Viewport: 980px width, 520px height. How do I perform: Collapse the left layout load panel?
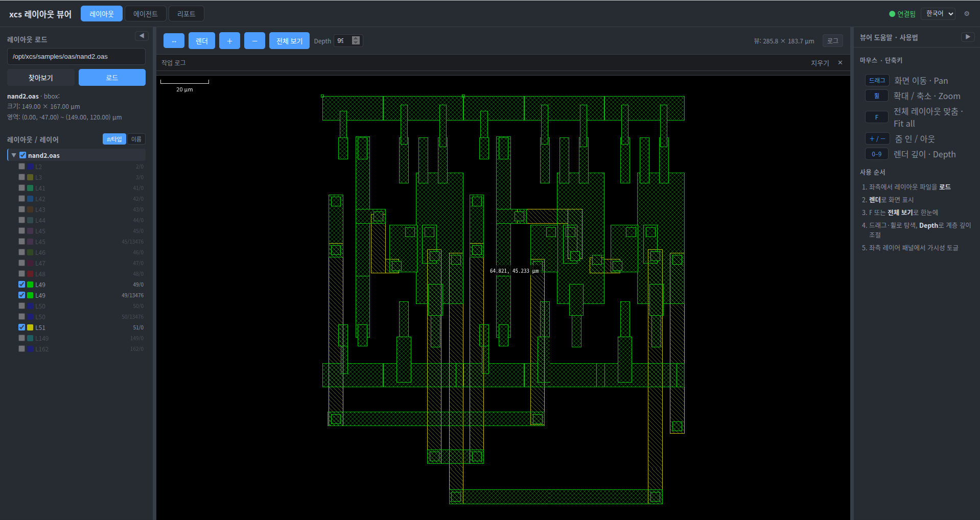coord(142,36)
